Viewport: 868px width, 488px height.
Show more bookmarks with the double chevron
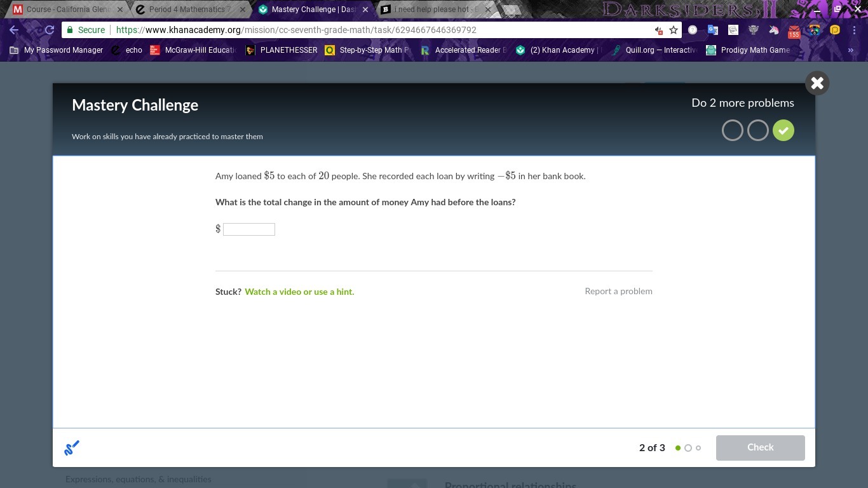[x=851, y=50]
